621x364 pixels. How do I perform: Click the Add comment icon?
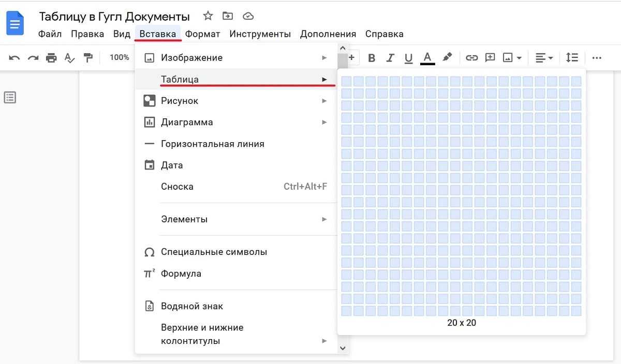(490, 58)
